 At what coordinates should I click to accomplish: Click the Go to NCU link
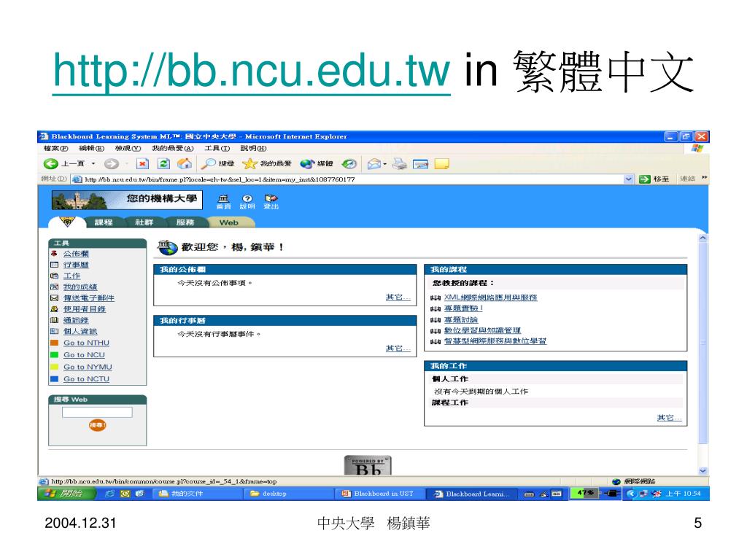point(84,355)
